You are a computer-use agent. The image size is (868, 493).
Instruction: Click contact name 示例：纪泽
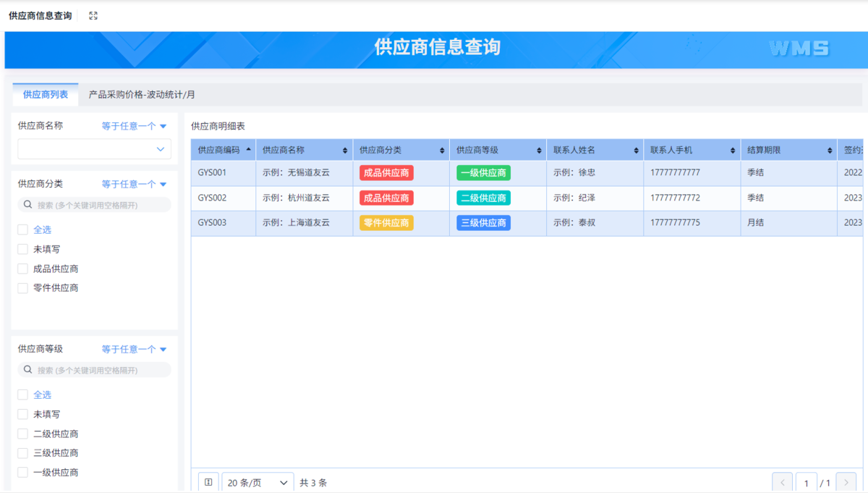click(574, 198)
